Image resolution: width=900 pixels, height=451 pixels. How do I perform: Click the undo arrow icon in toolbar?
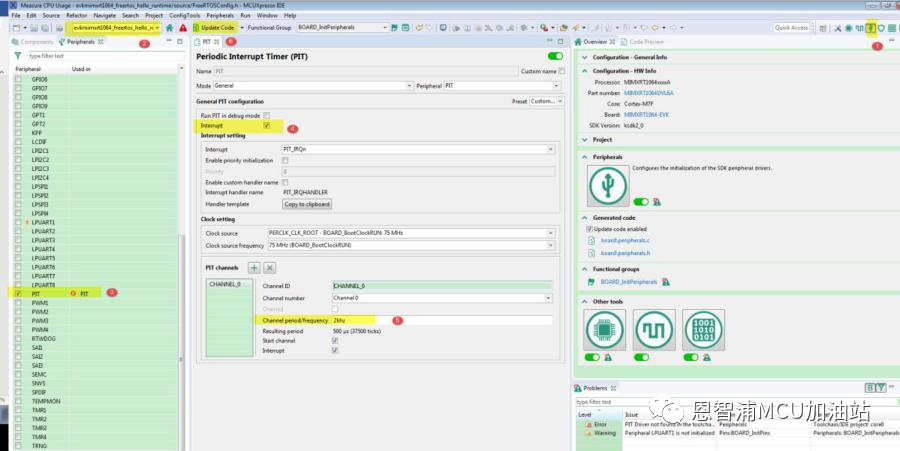coord(419,28)
